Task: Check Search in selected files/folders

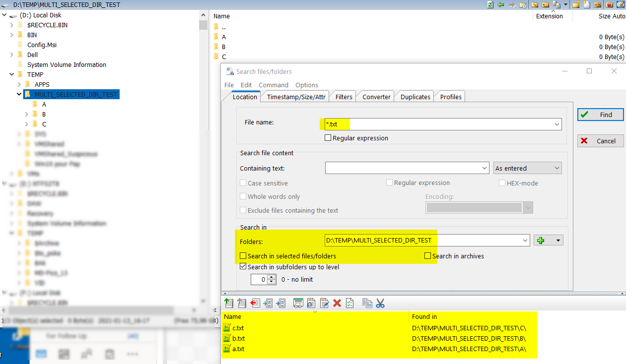Action: click(243, 256)
